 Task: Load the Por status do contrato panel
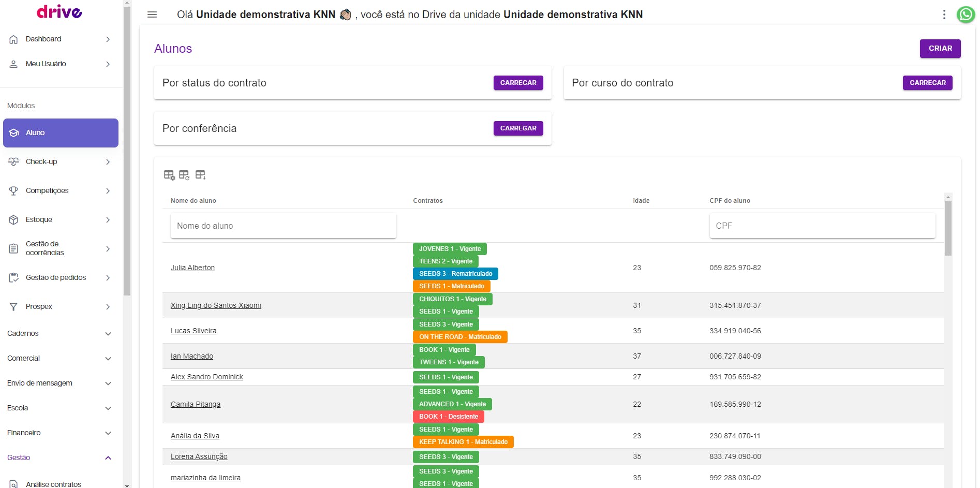[x=518, y=83]
